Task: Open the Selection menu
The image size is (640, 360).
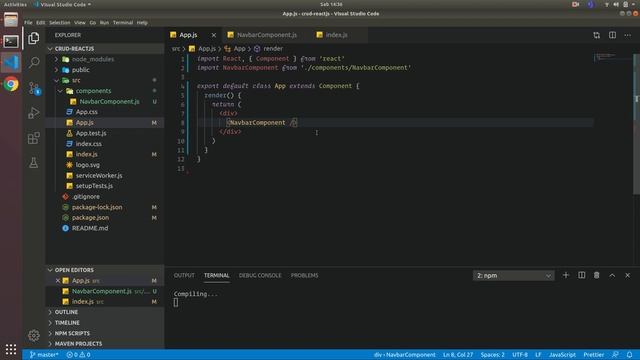Action: tap(60, 23)
